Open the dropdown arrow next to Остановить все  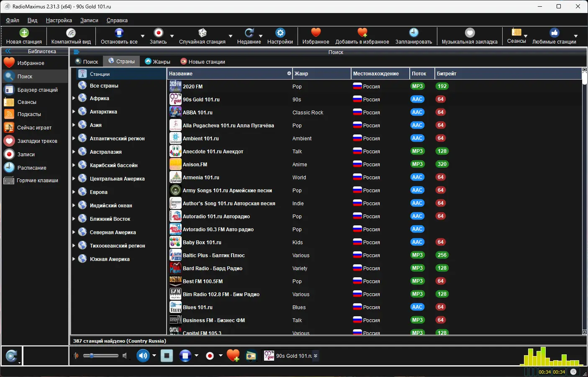point(143,36)
